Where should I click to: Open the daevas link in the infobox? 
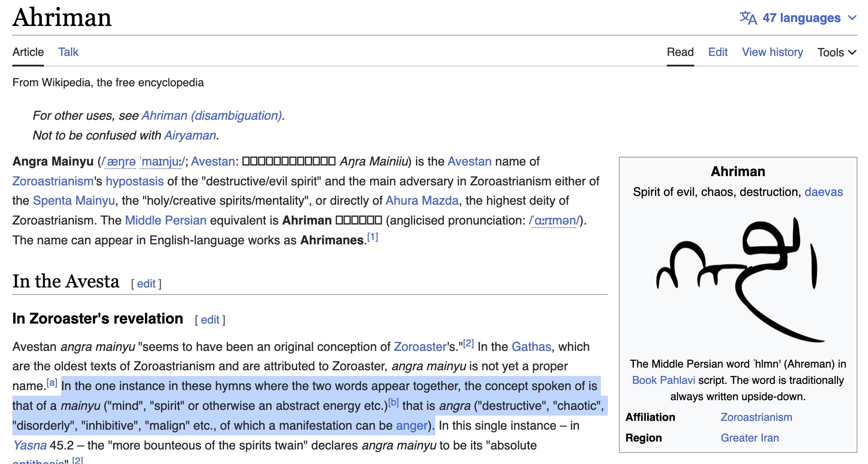click(824, 192)
